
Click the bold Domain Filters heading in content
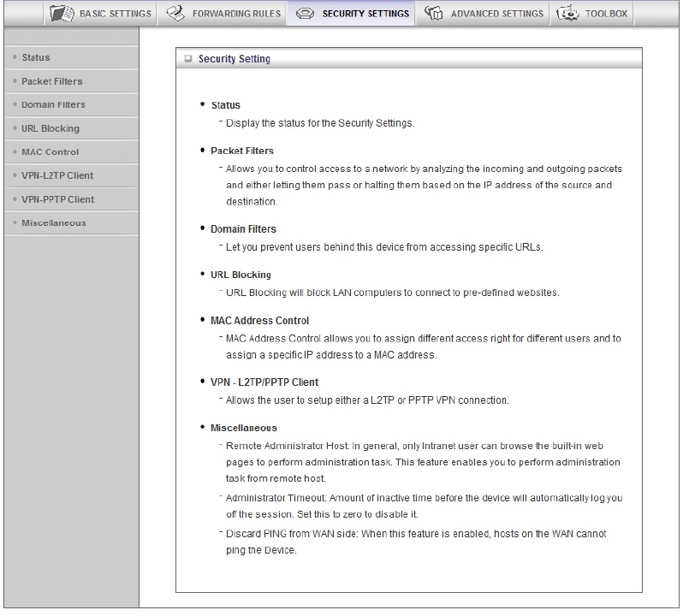(243, 229)
